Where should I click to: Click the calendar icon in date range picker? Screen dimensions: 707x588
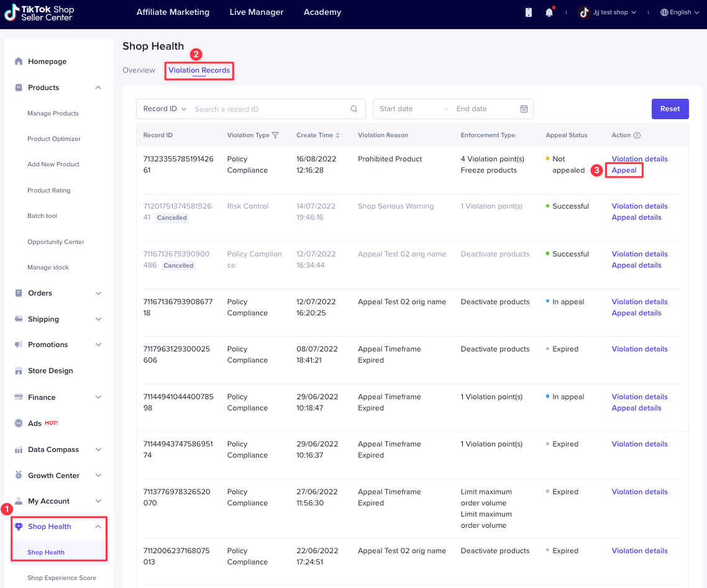[x=524, y=109]
